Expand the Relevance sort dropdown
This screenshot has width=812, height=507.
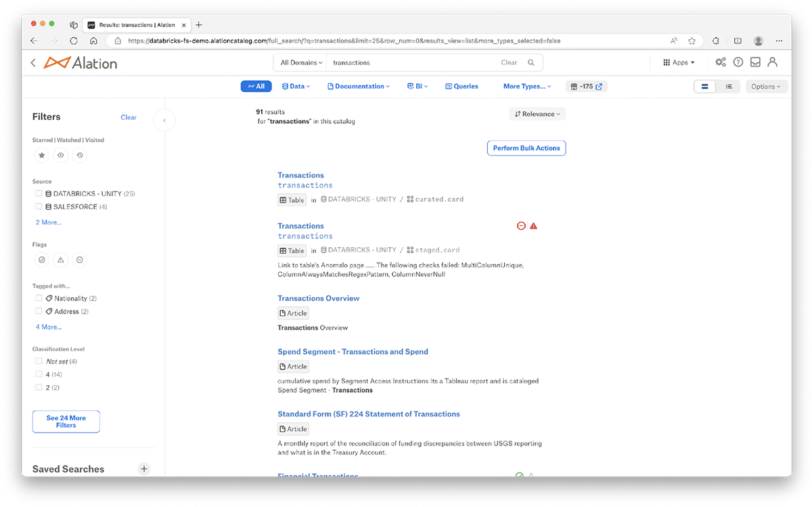pos(537,114)
